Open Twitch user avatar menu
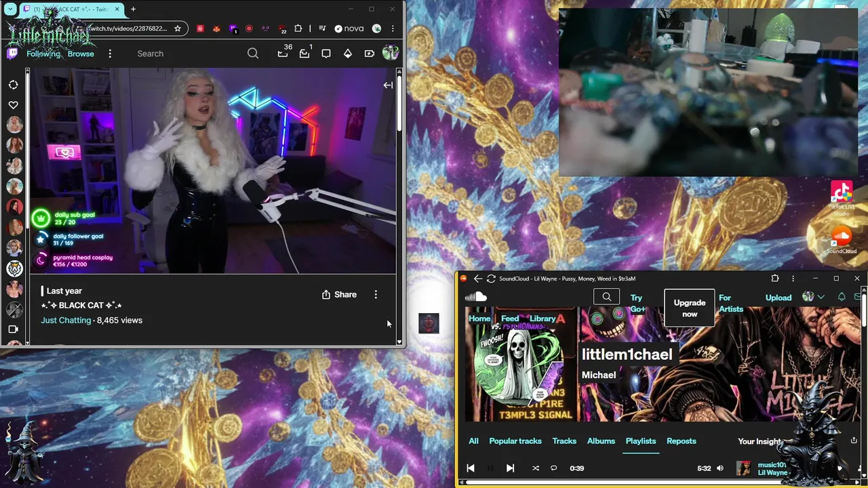 pyautogui.click(x=391, y=53)
